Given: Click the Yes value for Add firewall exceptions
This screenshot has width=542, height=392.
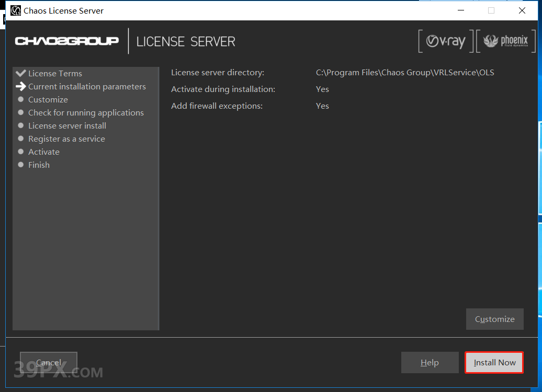Looking at the screenshot, I should [322, 106].
